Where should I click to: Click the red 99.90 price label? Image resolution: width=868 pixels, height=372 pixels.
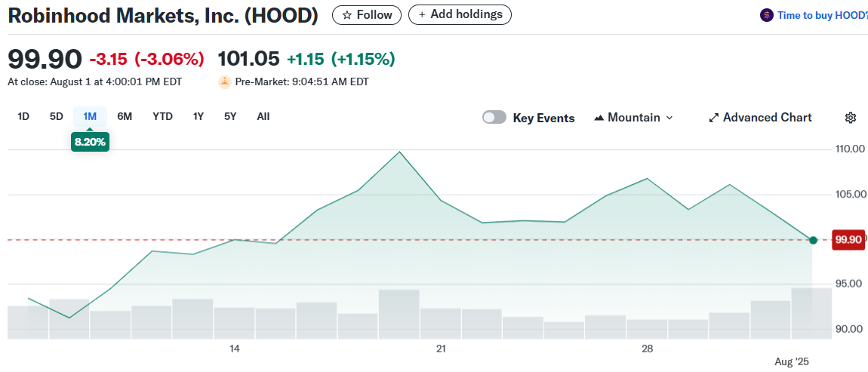point(848,240)
